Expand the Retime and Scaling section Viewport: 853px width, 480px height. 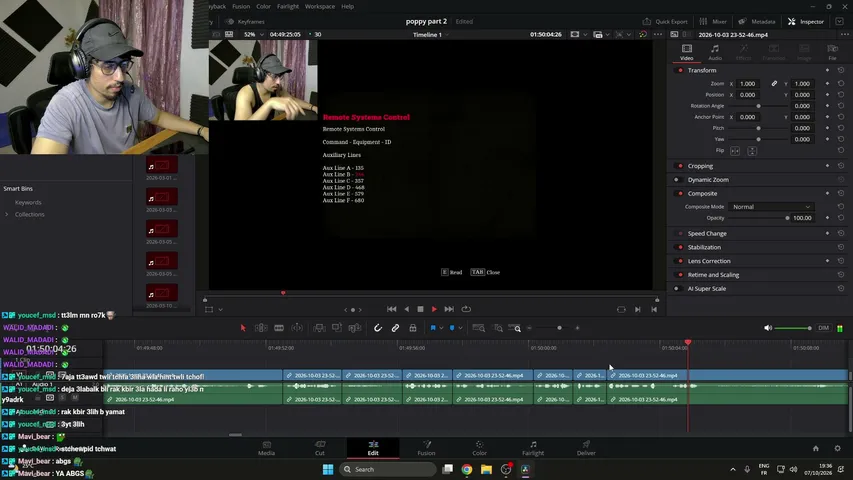click(x=713, y=275)
